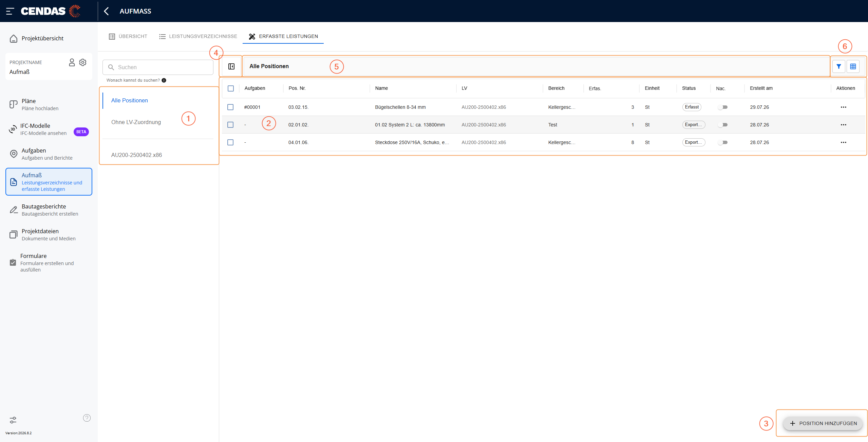Click position number 02.01.02.
This screenshot has height=442, width=868.
[x=299, y=125]
